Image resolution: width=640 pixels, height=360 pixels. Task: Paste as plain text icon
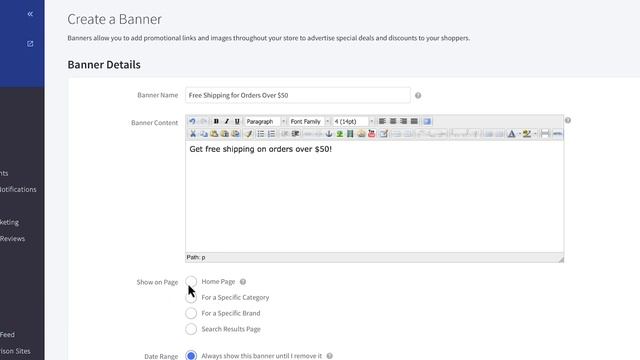[x=224, y=133]
